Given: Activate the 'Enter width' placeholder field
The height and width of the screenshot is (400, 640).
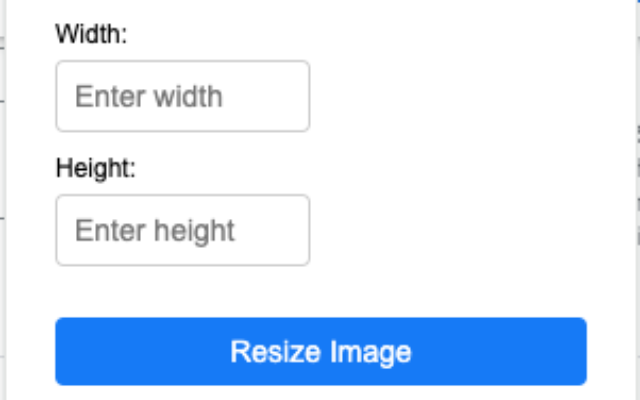Looking at the screenshot, I should click(x=182, y=96).
